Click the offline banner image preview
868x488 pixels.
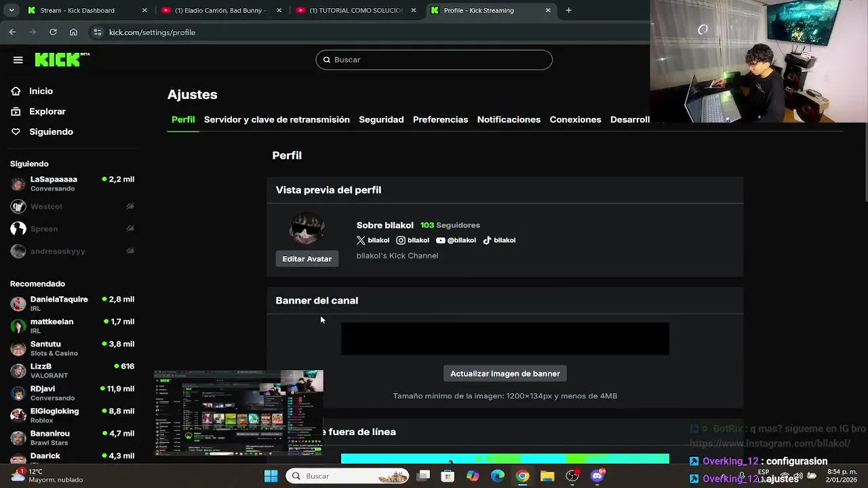pyautogui.click(x=505, y=459)
